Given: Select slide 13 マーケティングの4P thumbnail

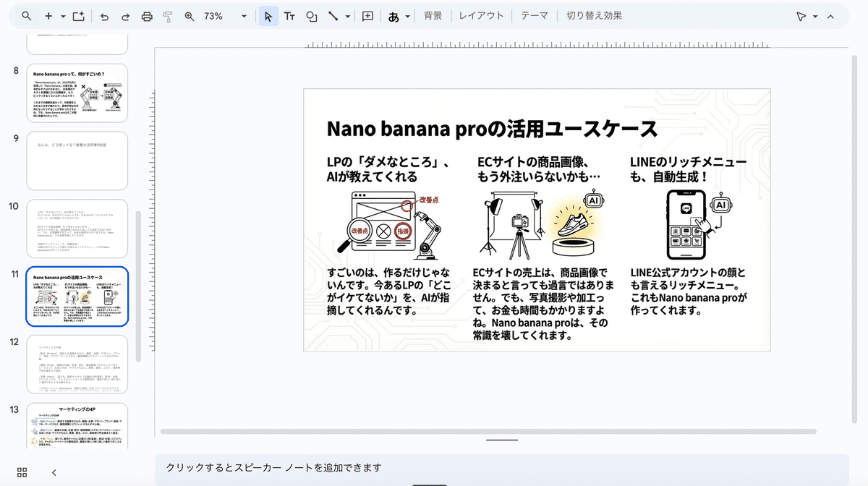Looking at the screenshot, I should click(x=77, y=431).
